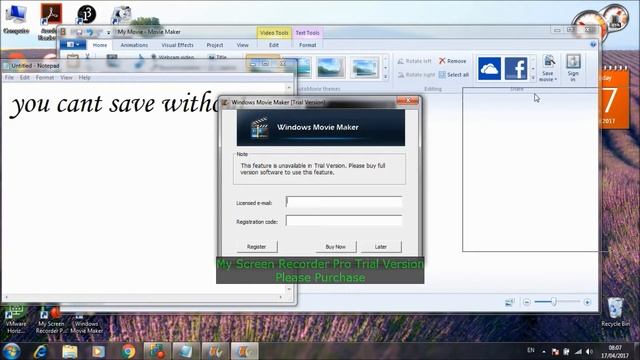Click Rotate left in Editing group
The height and width of the screenshot is (360, 640).
tap(414, 61)
